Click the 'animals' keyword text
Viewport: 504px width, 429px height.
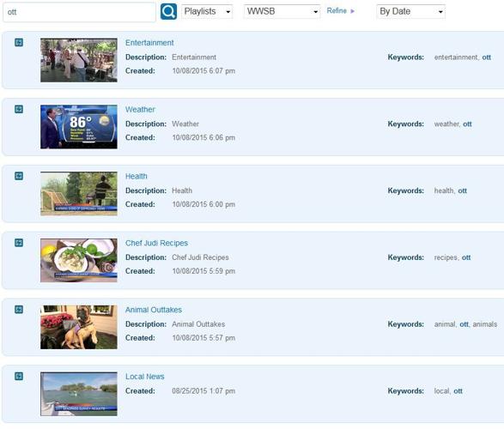(x=485, y=324)
